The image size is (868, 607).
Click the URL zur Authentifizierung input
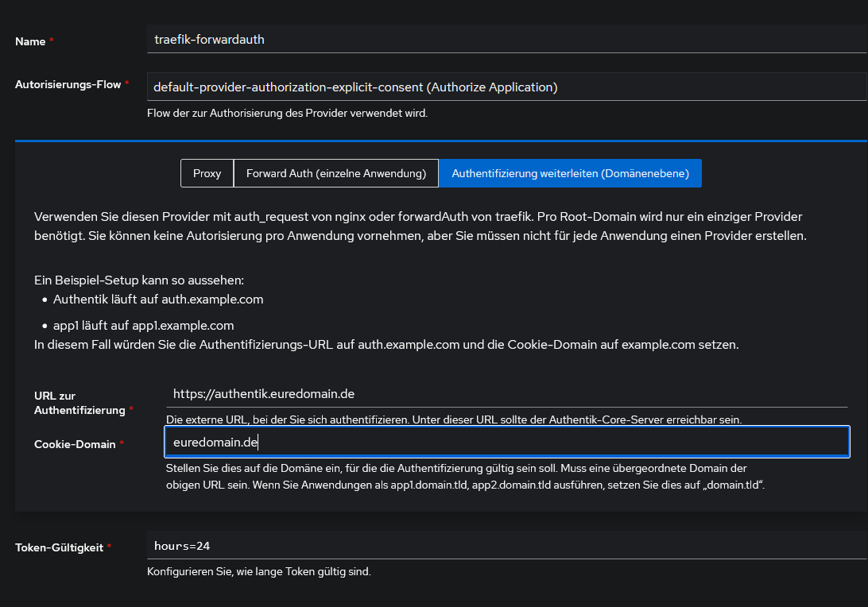[506, 393]
